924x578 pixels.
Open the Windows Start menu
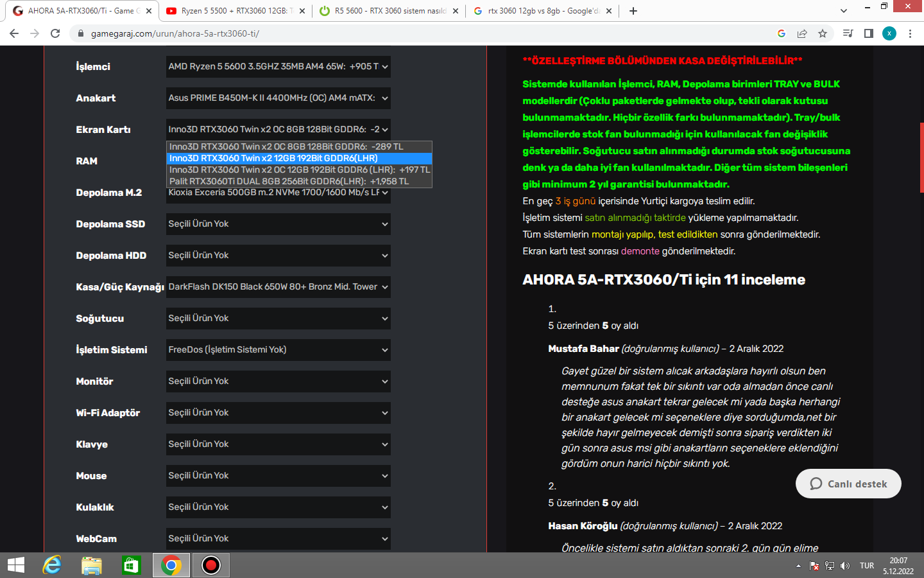(x=16, y=565)
